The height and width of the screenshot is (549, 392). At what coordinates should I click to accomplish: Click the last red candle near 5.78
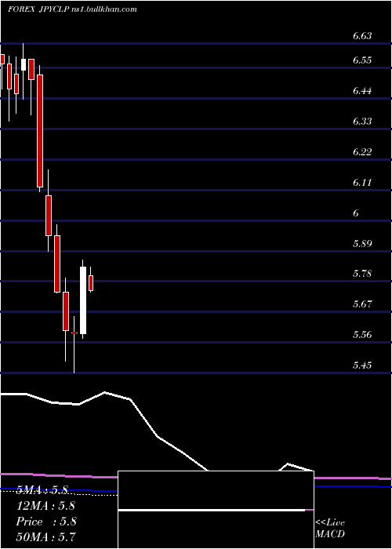click(x=91, y=283)
